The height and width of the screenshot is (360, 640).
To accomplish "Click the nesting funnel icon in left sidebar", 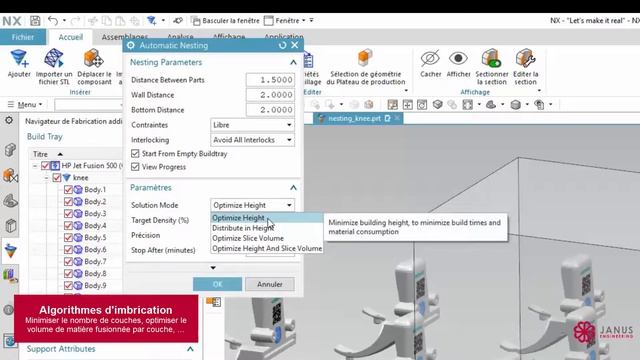I will click(x=11, y=251).
